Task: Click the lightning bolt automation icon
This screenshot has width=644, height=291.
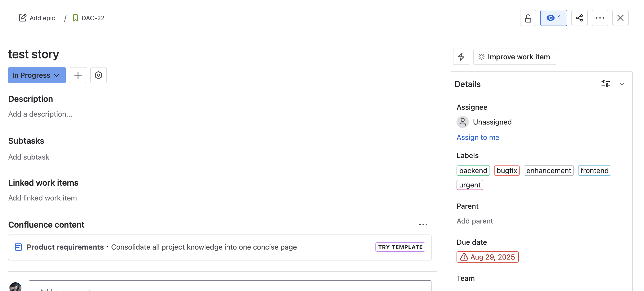Action: pos(461,57)
